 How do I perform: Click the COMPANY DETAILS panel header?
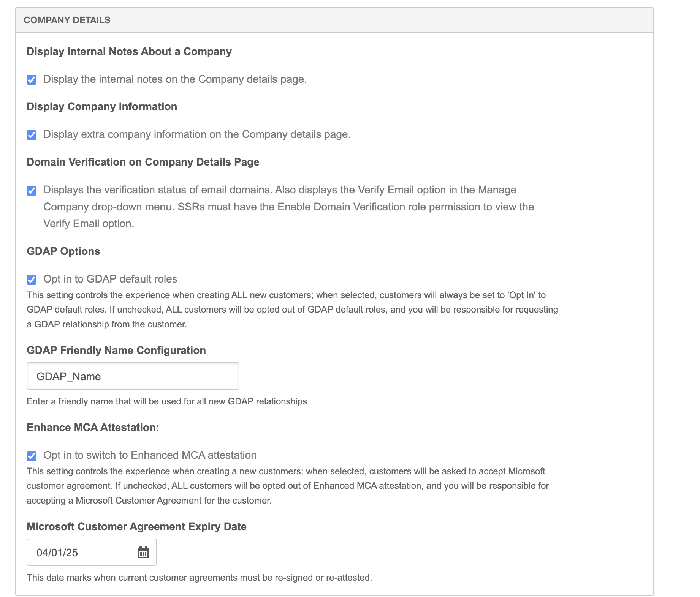[67, 20]
